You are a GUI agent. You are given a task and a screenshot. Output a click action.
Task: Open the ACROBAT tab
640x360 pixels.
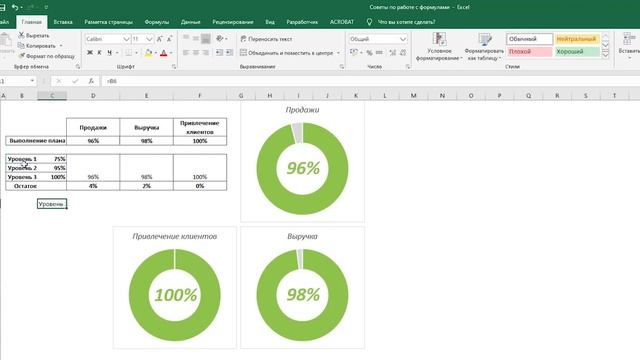coord(342,22)
